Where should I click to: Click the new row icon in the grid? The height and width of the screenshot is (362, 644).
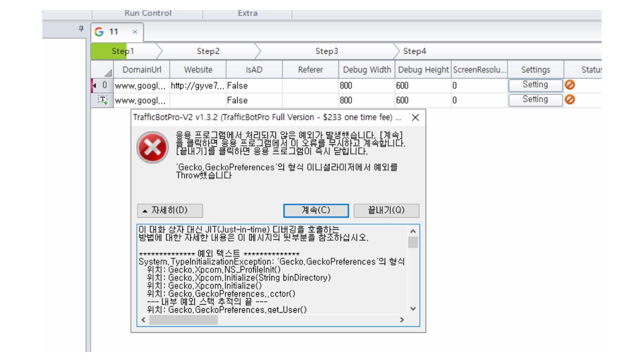tap(102, 100)
